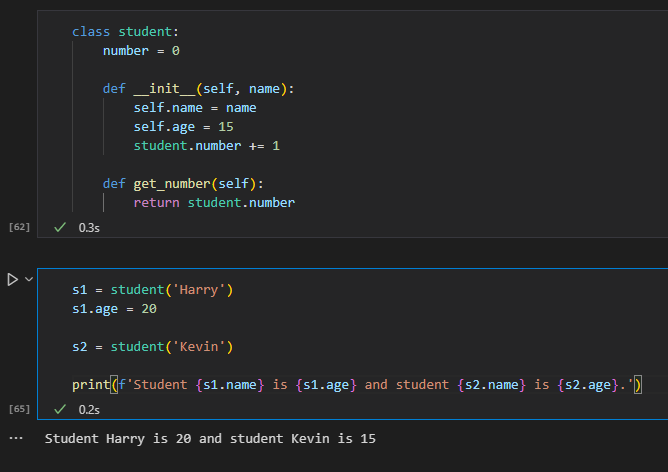
Task: Open run options dropdown beside play button
Action: (x=29, y=279)
